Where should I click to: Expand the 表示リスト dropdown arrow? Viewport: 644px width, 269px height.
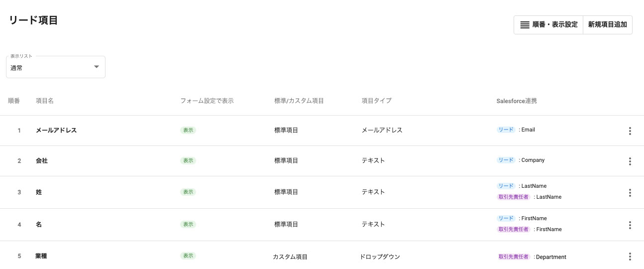(x=97, y=67)
